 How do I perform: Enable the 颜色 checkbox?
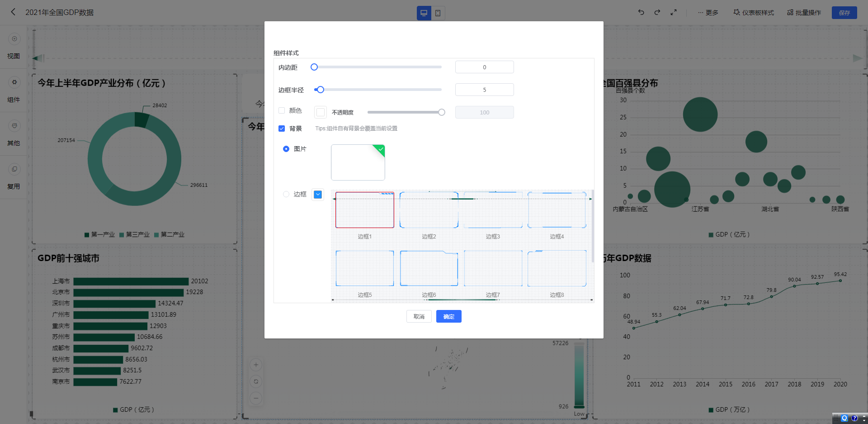pos(282,110)
